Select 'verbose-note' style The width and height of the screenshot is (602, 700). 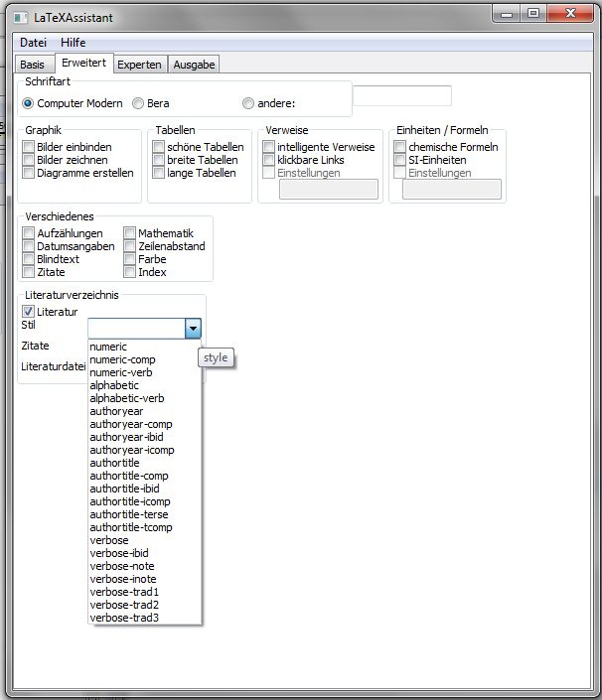click(145, 567)
